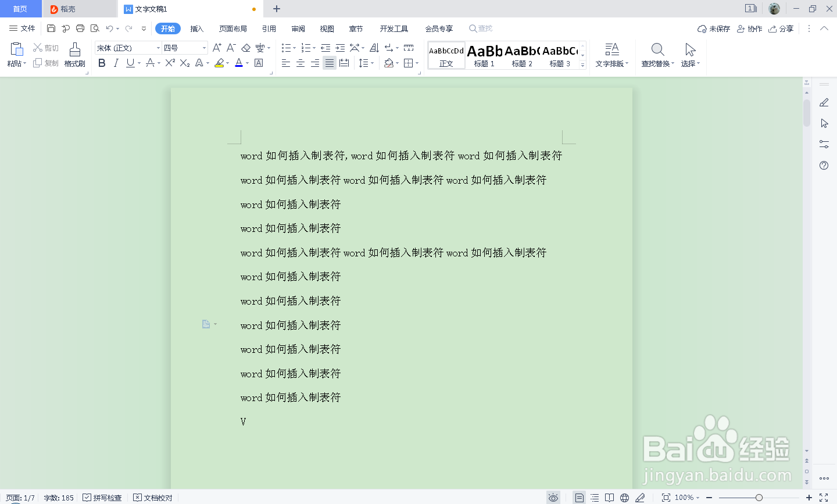Click the Paste clipboard icon
This screenshot has width=837, height=504.
(x=16, y=49)
